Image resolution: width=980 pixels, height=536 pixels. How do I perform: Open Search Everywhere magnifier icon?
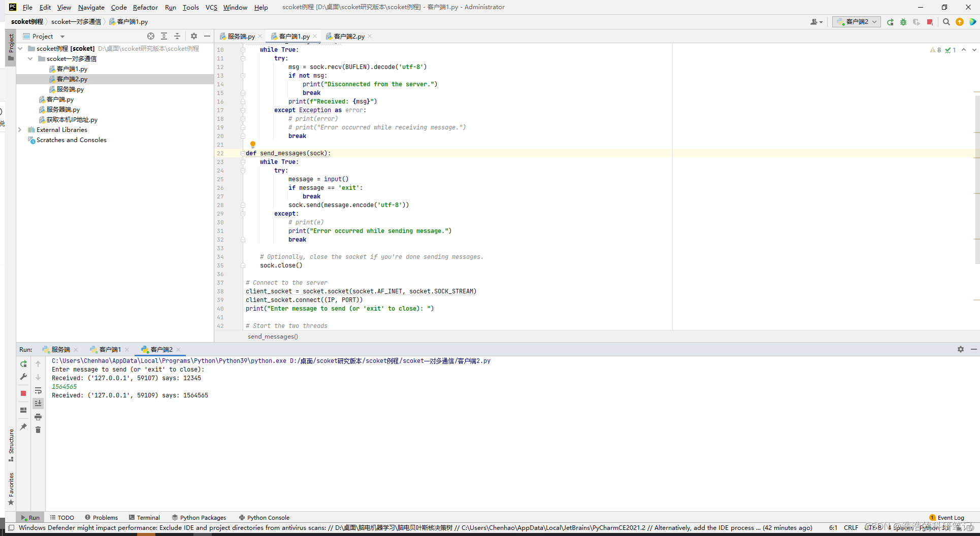(x=946, y=22)
